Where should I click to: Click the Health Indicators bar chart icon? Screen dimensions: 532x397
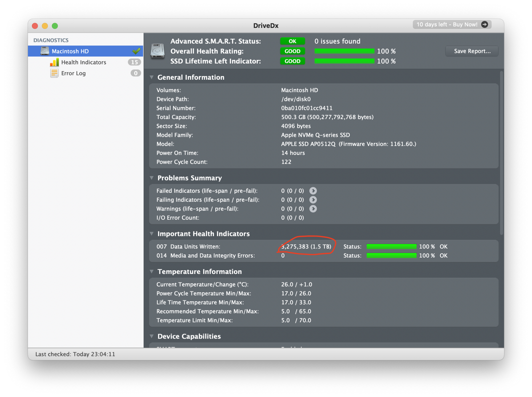point(54,62)
